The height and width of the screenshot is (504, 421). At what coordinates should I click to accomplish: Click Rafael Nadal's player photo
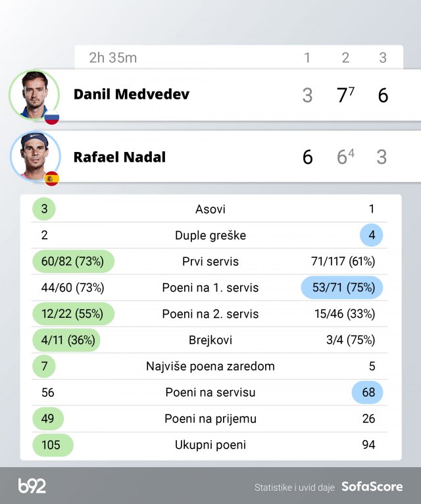point(34,157)
